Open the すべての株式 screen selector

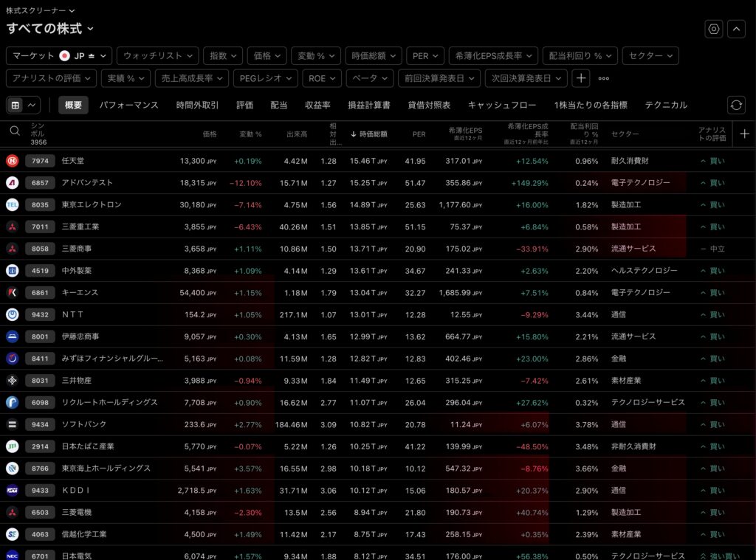click(x=50, y=28)
